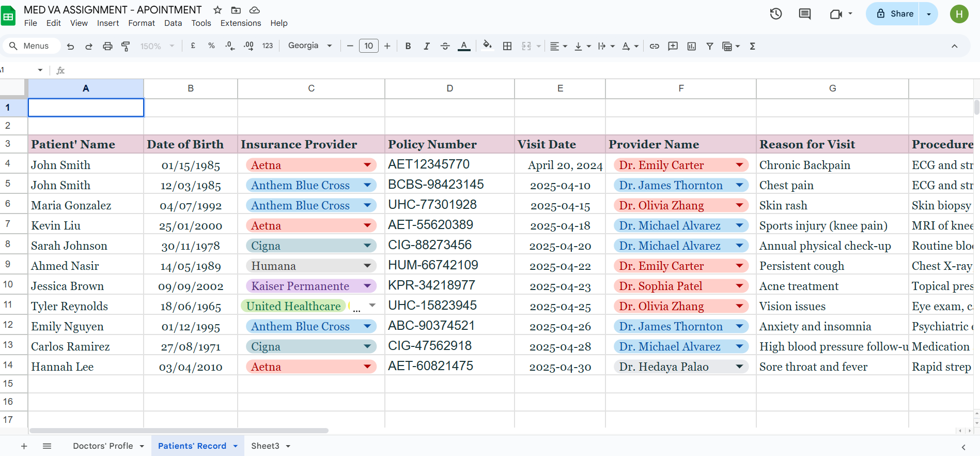980x456 pixels.
Task: Open Dr. Hedaya Palao provider dropdown
Action: pos(739,367)
